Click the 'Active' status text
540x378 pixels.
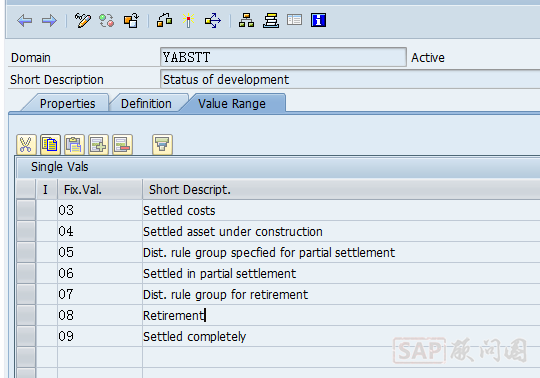(x=428, y=57)
